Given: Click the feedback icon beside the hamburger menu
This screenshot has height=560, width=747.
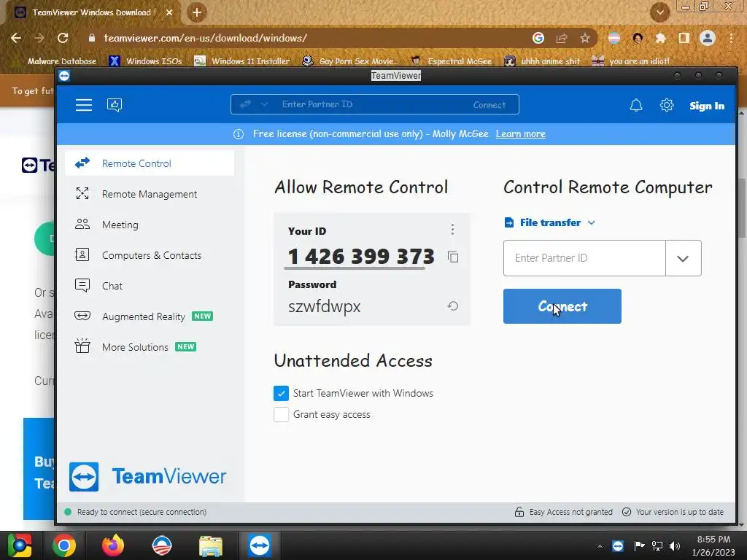Looking at the screenshot, I should [x=115, y=105].
